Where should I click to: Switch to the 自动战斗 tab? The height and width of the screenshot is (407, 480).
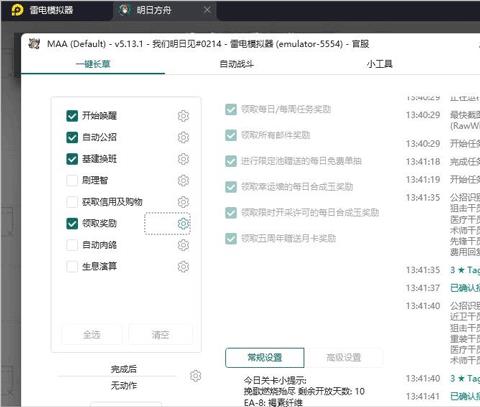(237, 64)
